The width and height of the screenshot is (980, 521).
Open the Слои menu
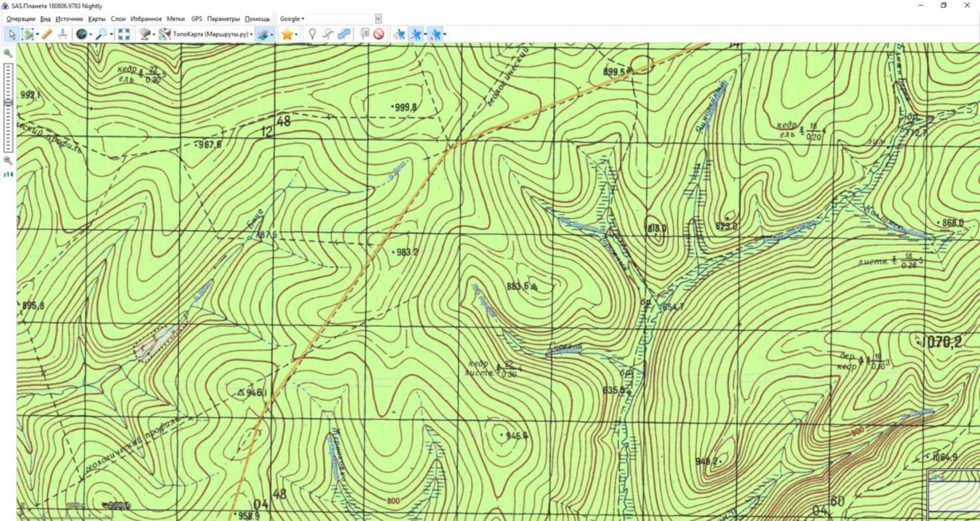118,19
